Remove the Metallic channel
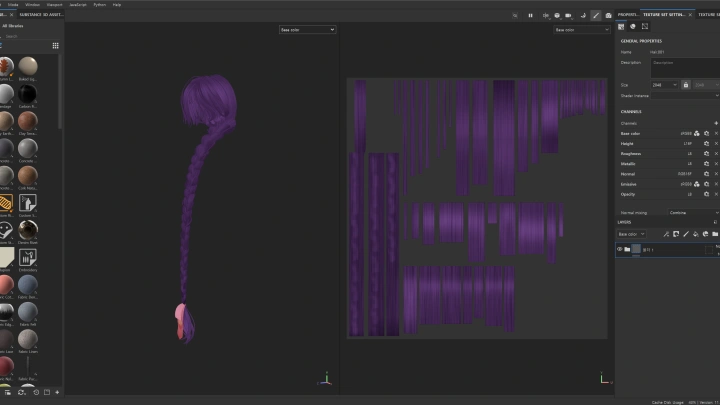Viewport: 720px width, 405px height. (x=716, y=164)
